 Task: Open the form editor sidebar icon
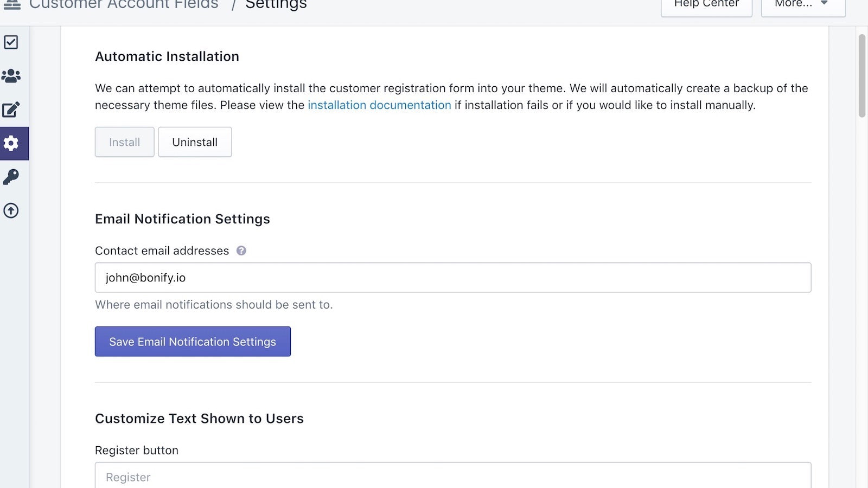(11, 110)
